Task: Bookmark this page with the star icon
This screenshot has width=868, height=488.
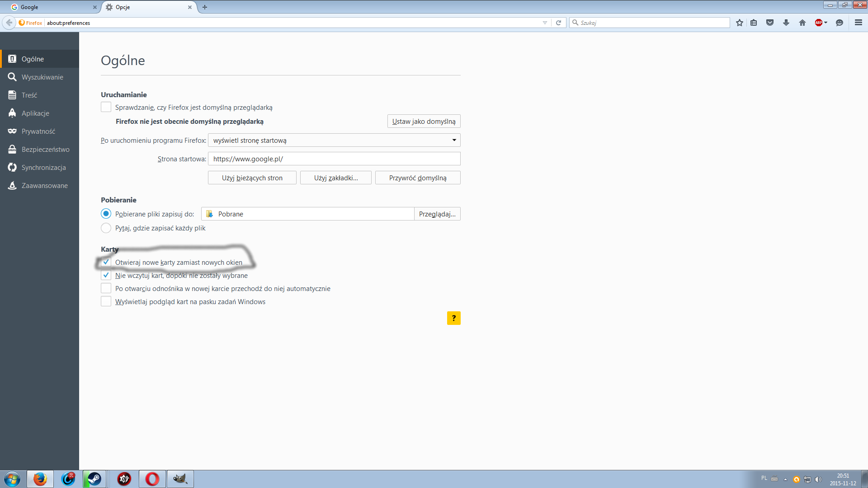Action: click(x=740, y=23)
